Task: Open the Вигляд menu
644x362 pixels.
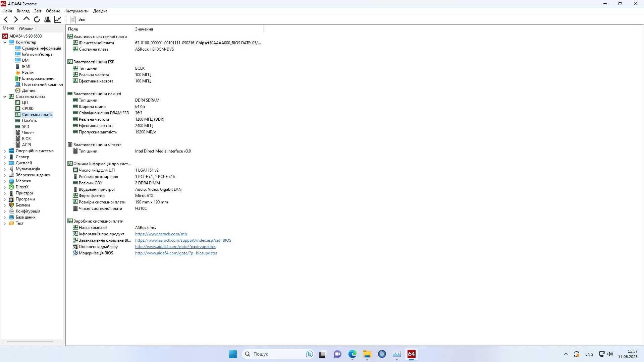Action: pos(23,11)
